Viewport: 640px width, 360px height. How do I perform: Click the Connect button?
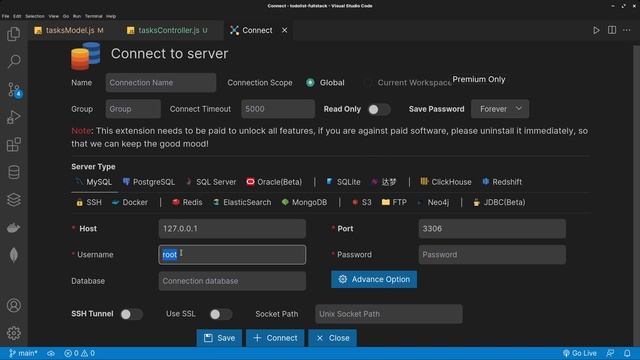click(275, 338)
